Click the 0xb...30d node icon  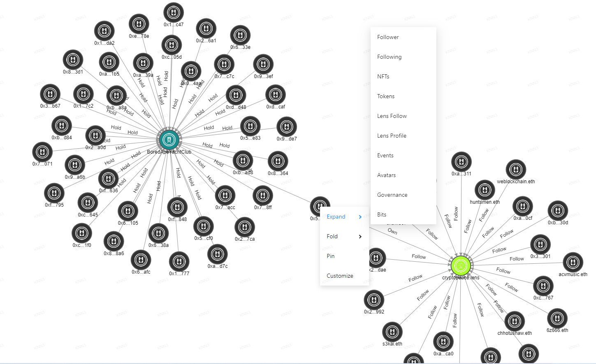coord(558,211)
